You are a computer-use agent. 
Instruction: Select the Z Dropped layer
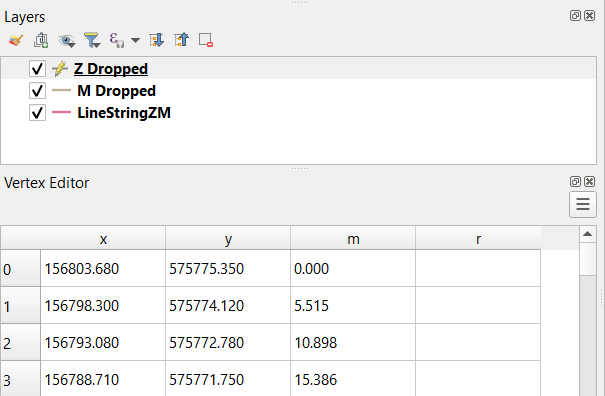111,69
